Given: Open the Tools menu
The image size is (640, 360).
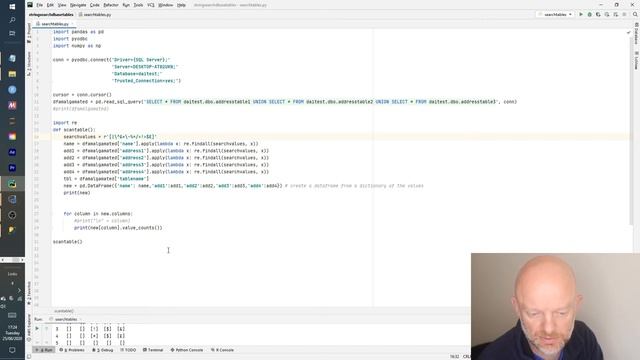Looking at the screenshot, I should tap(138, 5).
